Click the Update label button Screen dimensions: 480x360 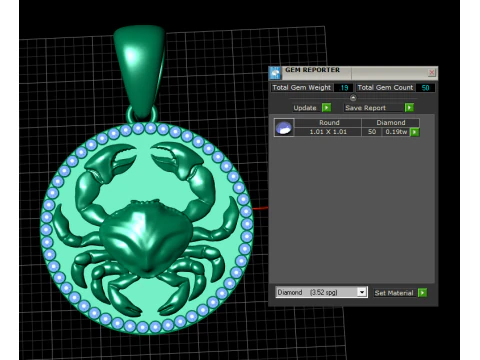click(x=305, y=108)
